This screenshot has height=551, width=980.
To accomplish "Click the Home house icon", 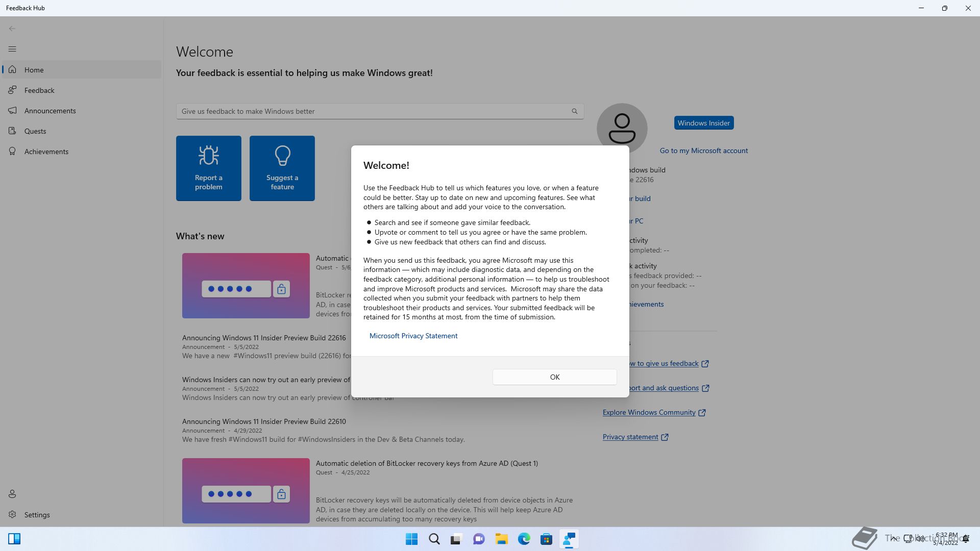I will coord(12,69).
